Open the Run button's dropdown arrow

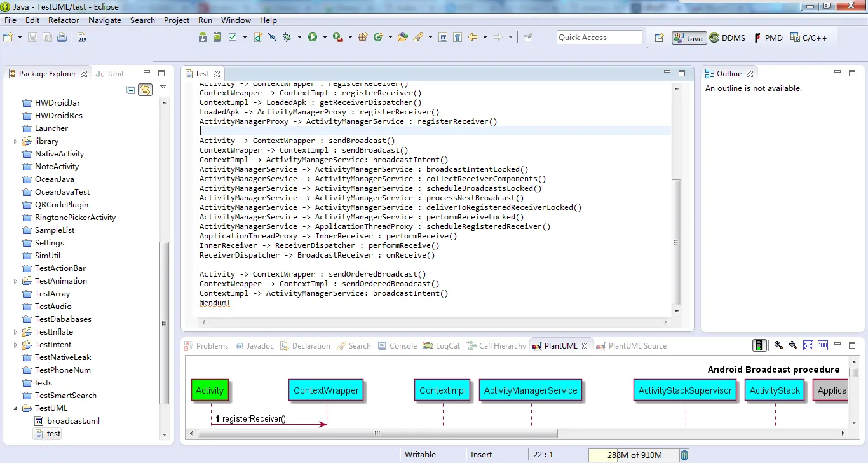pyautogui.click(x=326, y=38)
